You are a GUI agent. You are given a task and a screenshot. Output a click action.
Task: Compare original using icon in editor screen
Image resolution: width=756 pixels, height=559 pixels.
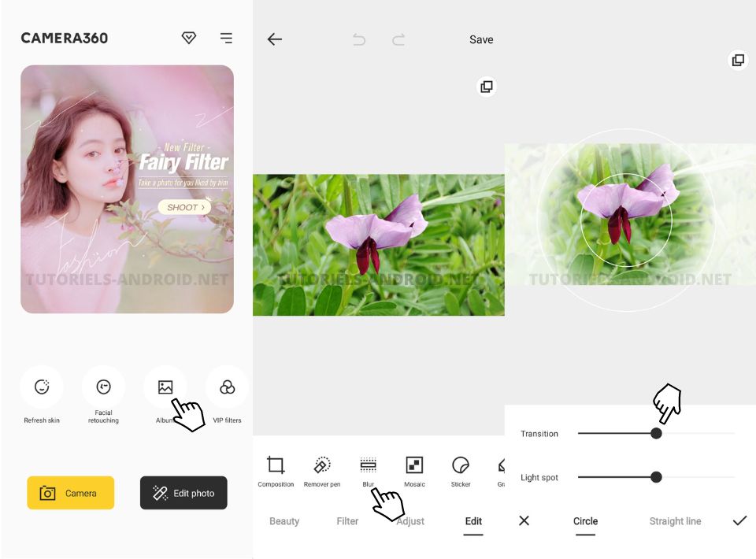pos(487,87)
